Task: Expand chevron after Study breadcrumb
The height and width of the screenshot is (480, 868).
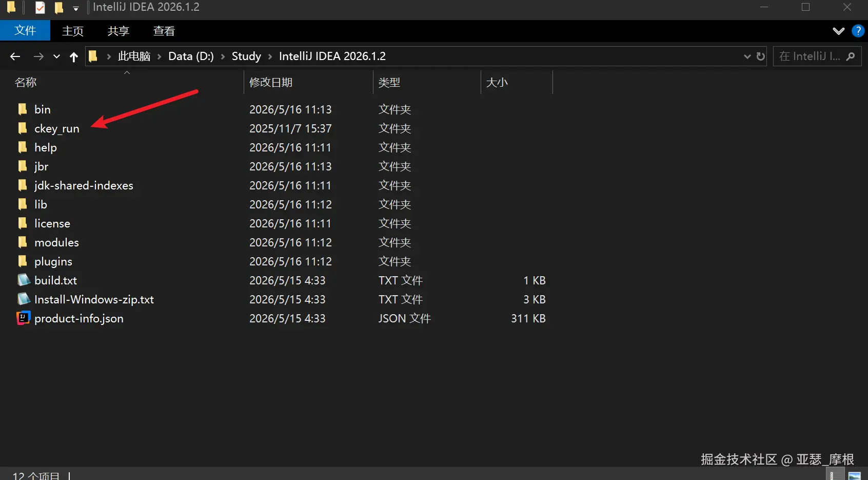Action: (x=270, y=56)
